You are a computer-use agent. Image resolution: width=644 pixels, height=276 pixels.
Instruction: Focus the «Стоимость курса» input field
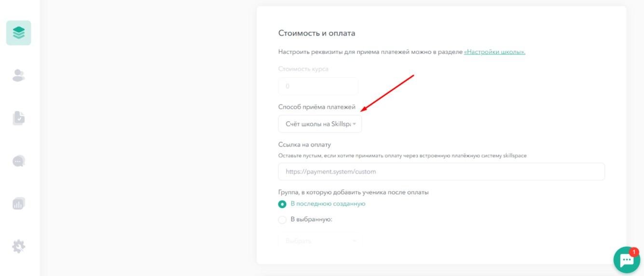click(x=318, y=86)
